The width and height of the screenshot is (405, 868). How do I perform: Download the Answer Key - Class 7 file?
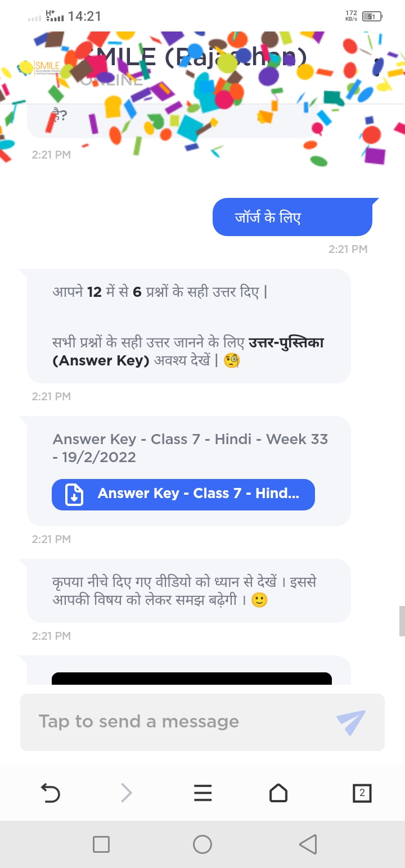(x=183, y=495)
